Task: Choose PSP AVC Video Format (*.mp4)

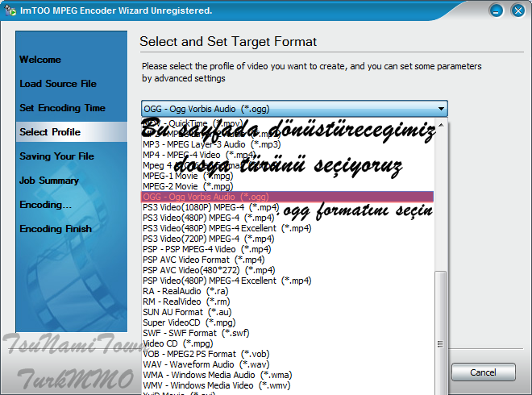Action: [288, 260]
